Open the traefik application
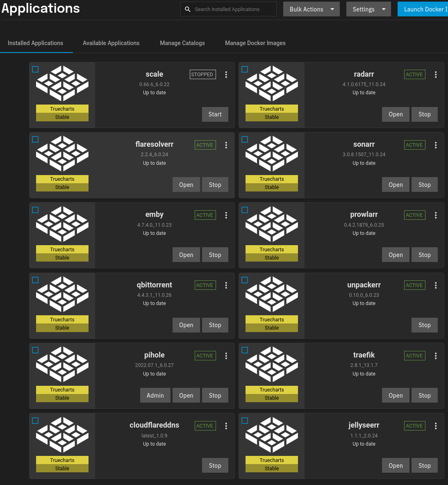 tap(396, 395)
